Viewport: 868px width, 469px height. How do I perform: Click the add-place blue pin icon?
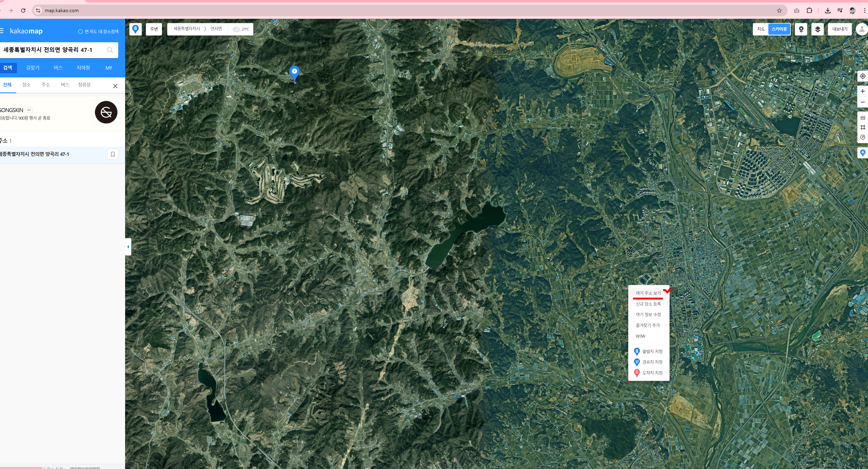click(x=862, y=153)
